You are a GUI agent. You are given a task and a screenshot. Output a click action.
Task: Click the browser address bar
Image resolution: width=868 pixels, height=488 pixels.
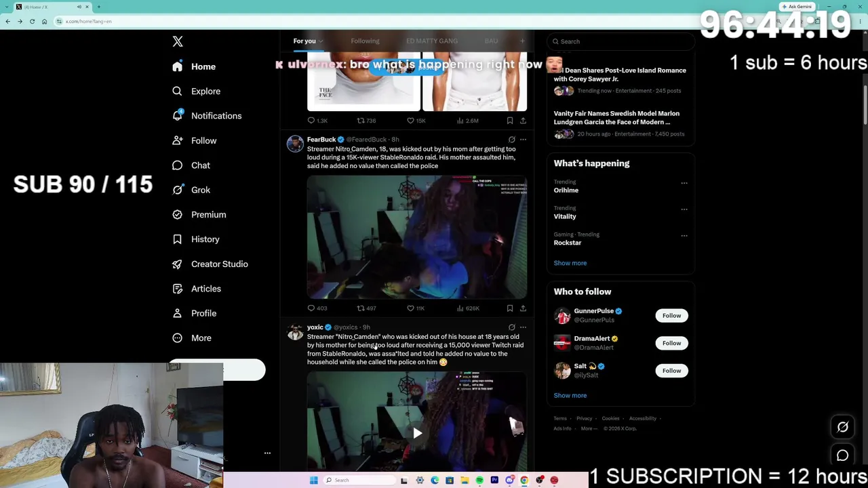pos(407,21)
